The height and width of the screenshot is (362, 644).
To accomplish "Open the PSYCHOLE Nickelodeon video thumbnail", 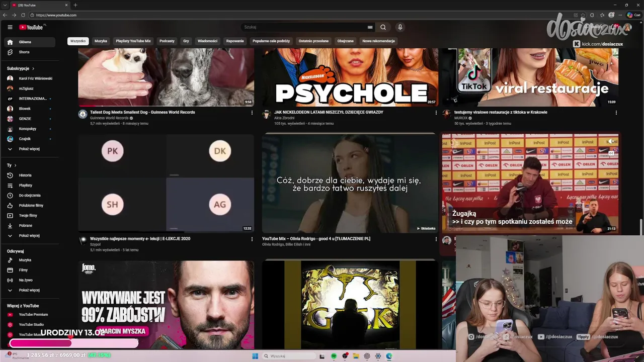I will (x=350, y=77).
